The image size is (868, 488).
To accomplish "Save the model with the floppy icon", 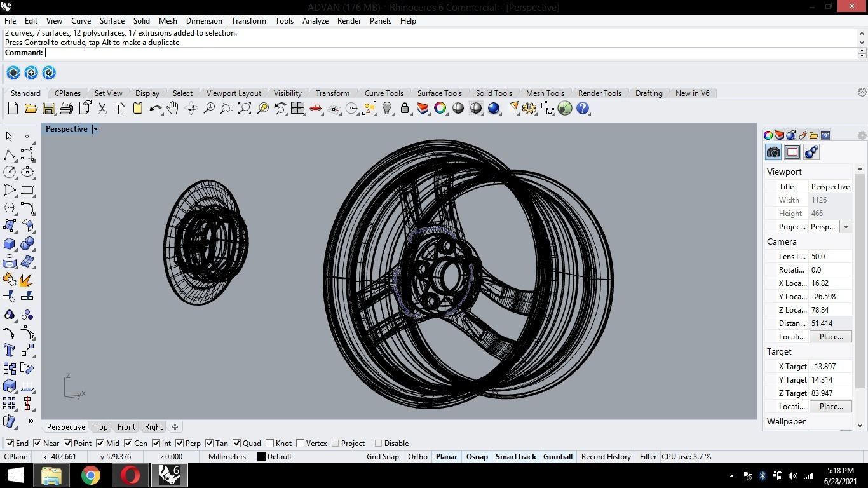I will pyautogui.click(x=48, y=109).
